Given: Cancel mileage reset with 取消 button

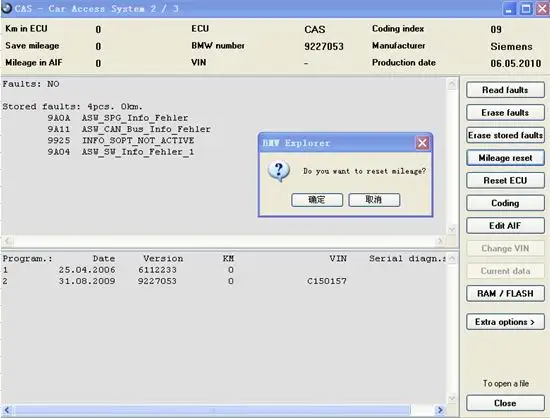Looking at the screenshot, I should point(374,200).
